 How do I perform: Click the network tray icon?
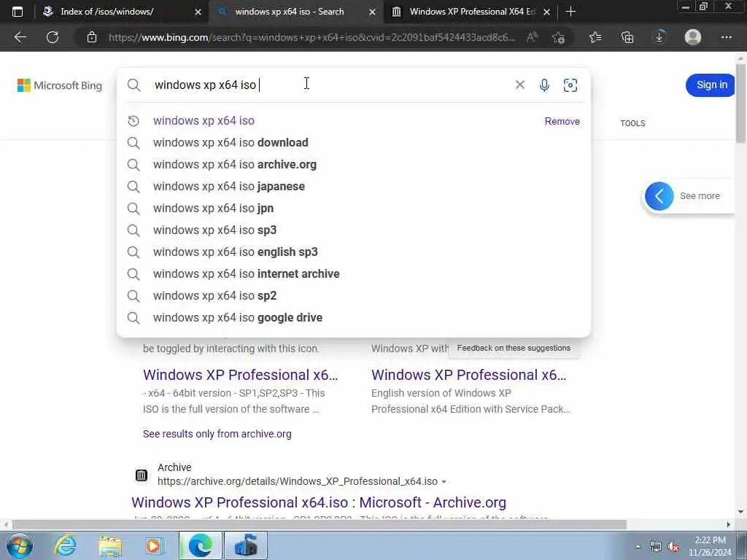tap(656, 546)
